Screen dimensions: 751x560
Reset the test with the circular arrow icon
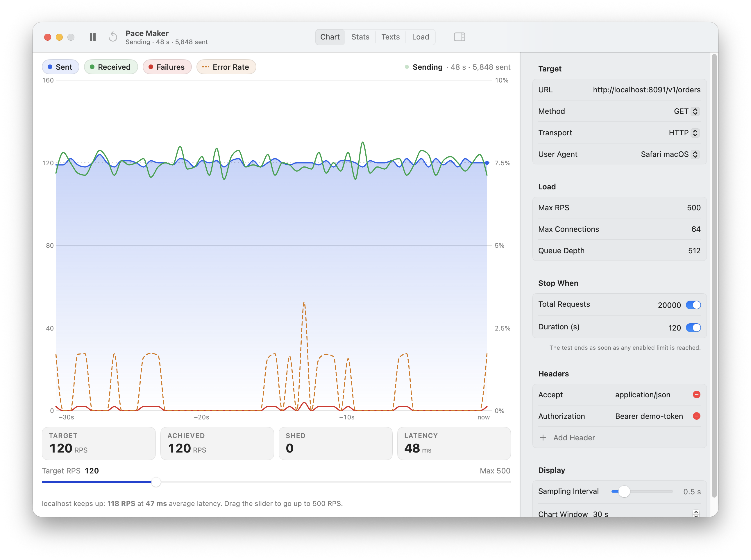click(113, 37)
